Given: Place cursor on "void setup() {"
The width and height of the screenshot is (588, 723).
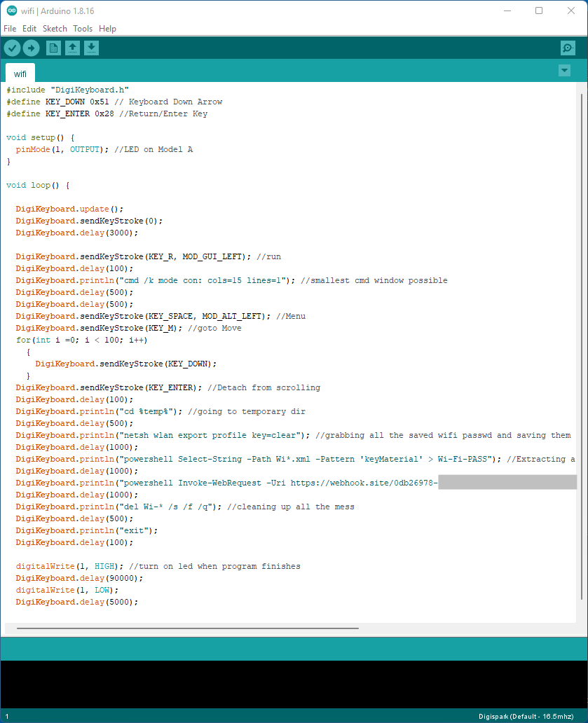Looking at the screenshot, I should 41,137.
